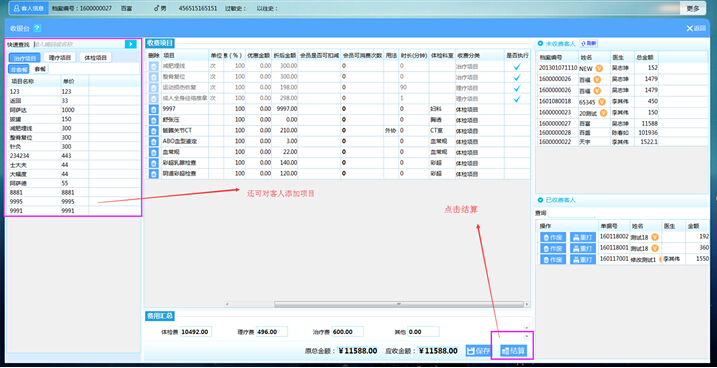Viewport: 717px width, 368px height.
Task: Delete the ABO blood type row
Action: (154, 141)
